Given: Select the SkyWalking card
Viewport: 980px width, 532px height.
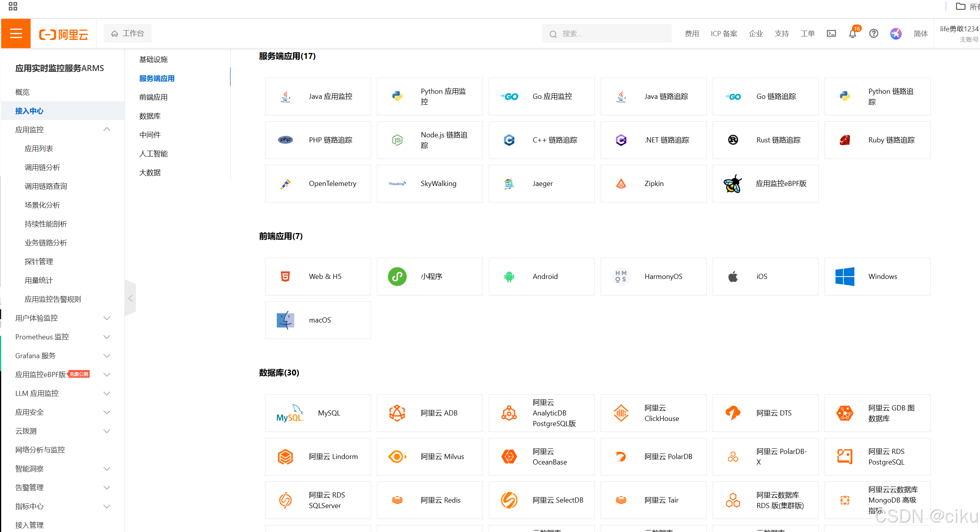Looking at the screenshot, I should click(430, 184).
